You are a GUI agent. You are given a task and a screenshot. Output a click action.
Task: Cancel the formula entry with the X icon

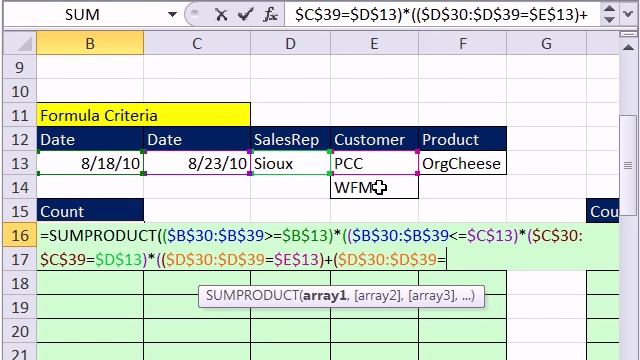pyautogui.click(x=221, y=15)
